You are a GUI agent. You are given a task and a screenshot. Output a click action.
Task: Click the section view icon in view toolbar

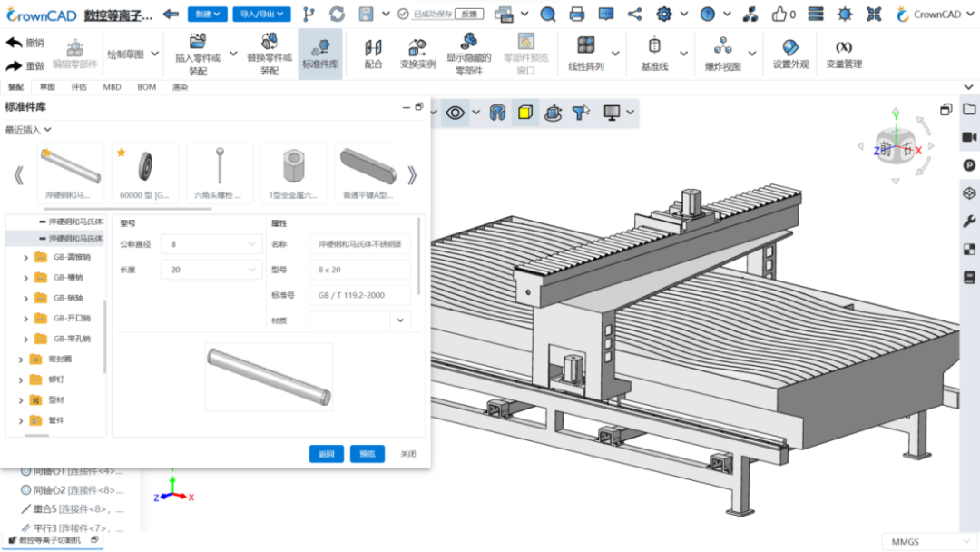tap(497, 113)
